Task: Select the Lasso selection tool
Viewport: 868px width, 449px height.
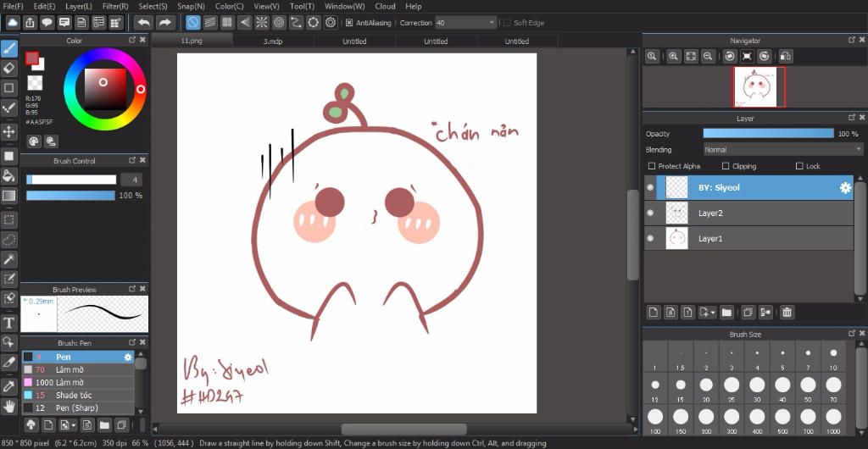Action: tap(8, 240)
